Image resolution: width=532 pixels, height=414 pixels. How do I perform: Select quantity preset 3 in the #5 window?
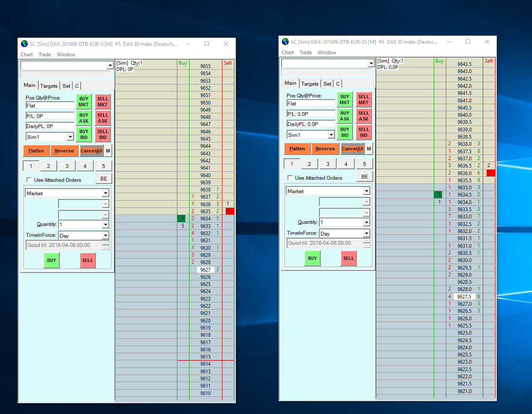click(x=67, y=166)
